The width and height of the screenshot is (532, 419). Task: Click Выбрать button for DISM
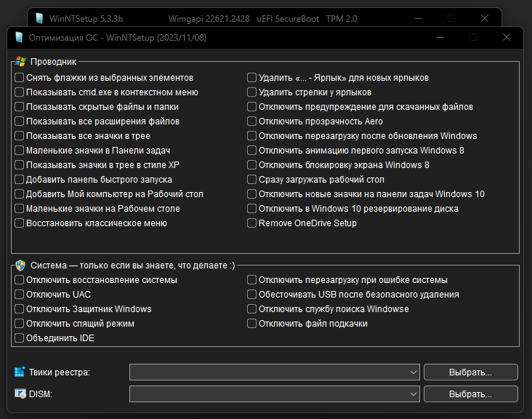pyautogui.click(x=471, y=394)
